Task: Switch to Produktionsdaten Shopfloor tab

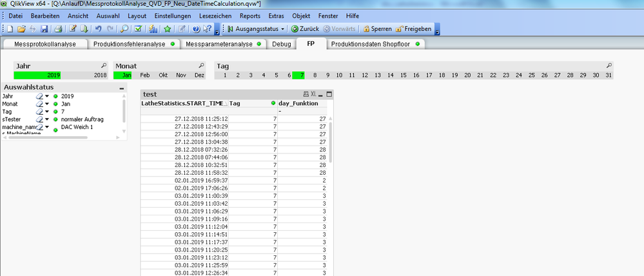Action: point(375,44)
